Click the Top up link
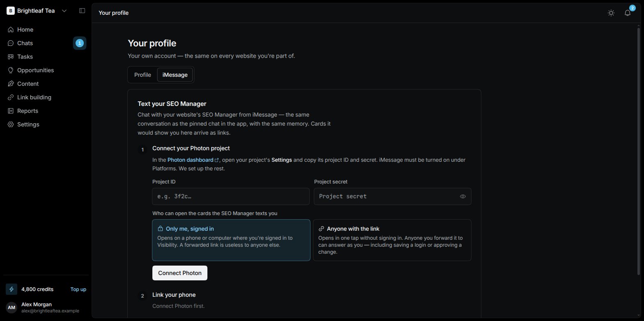 78,289
